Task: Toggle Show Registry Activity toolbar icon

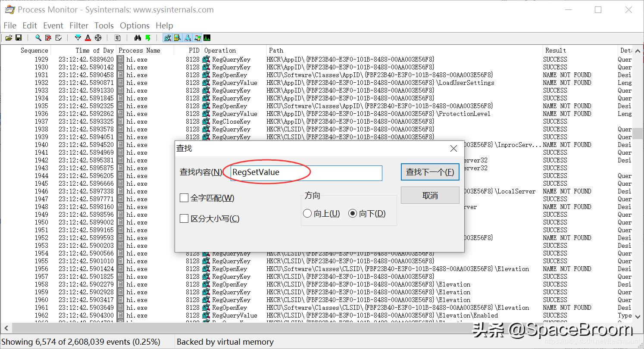Action: (x=167, y=38)
